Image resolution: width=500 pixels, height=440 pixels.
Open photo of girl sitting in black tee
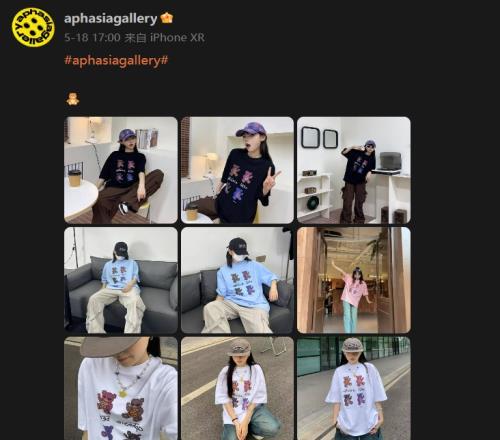(x=121, y=170)
